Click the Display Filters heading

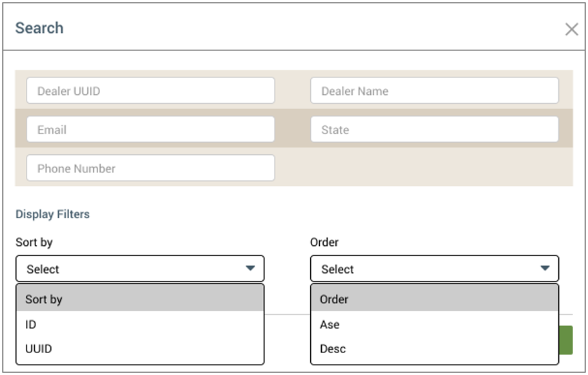click(52, 214)
